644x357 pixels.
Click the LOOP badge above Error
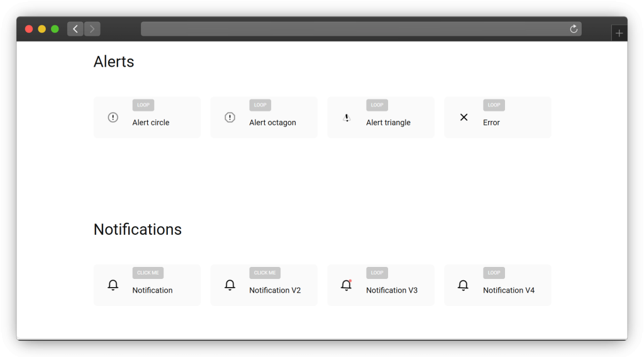pos(494,105)
